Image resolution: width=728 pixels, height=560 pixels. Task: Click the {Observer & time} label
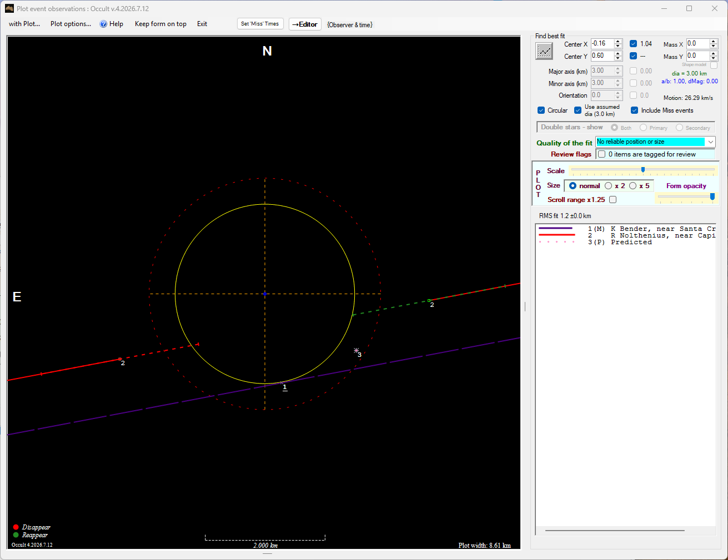[x=350, y=24]
